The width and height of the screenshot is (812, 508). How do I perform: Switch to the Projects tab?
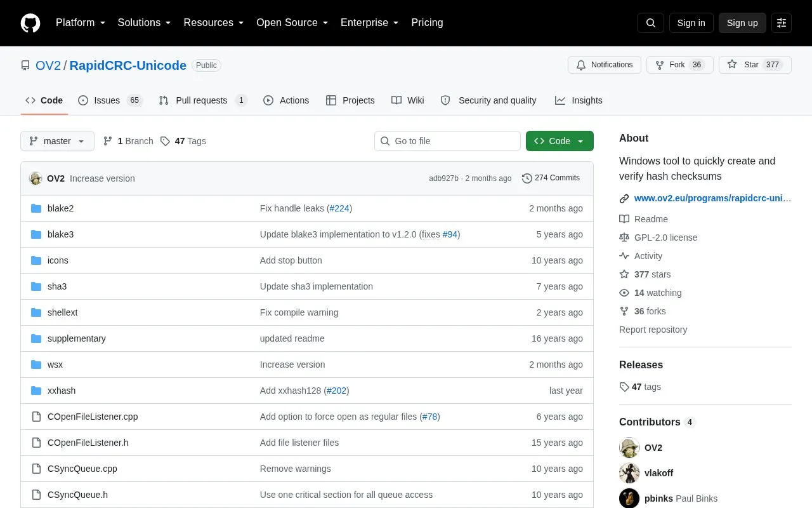pos(350,100)
